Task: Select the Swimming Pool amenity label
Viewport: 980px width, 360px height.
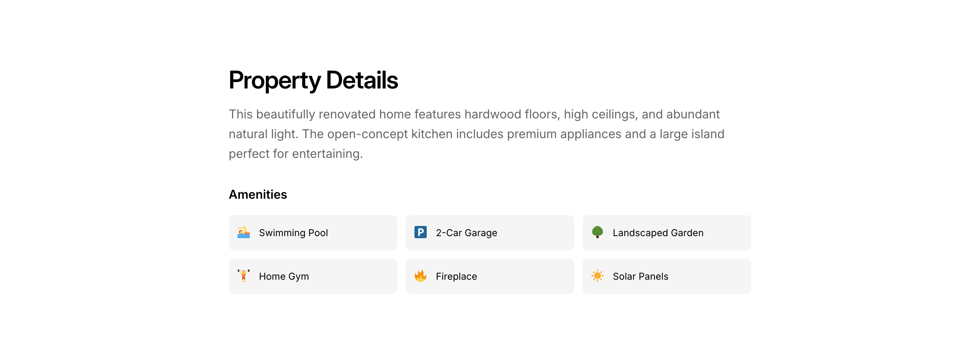Action: pyautogui.click(x=293, y=233)
